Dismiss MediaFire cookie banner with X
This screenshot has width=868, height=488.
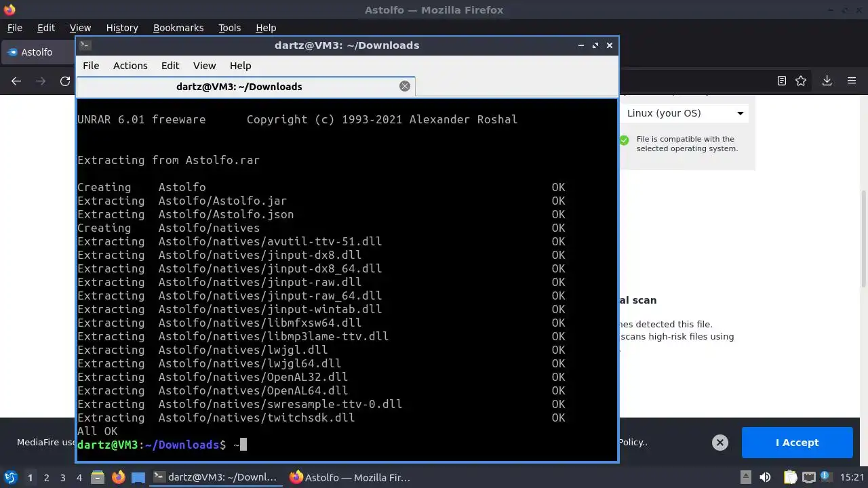click(x=720, y=443)
